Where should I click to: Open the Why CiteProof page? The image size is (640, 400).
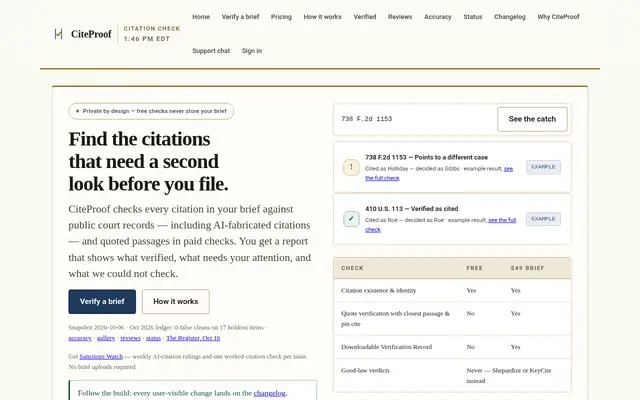[x=558, y=17]
